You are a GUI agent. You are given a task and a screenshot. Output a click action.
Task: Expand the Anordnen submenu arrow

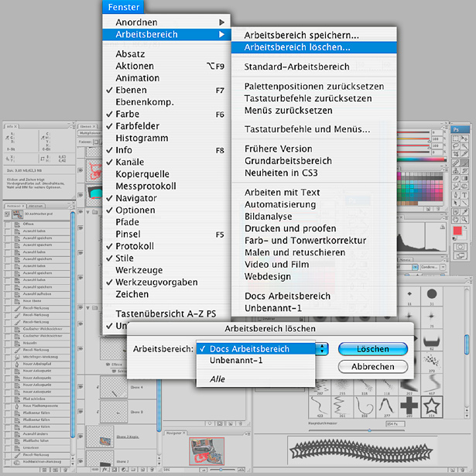point(221,22)
